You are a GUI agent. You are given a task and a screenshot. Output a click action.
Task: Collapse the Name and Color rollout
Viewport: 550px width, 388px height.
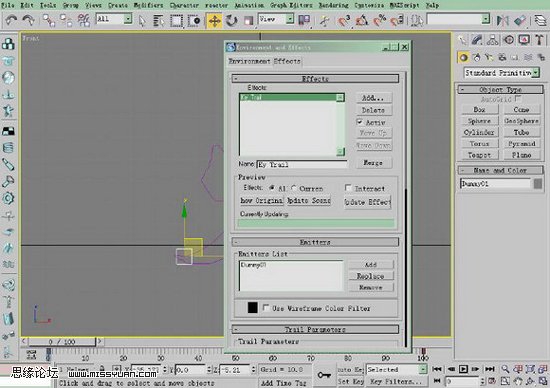tap(501, 170)
